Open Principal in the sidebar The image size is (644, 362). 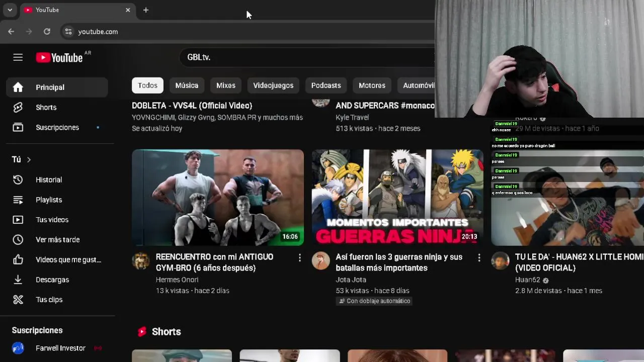[x=57, y=87]
